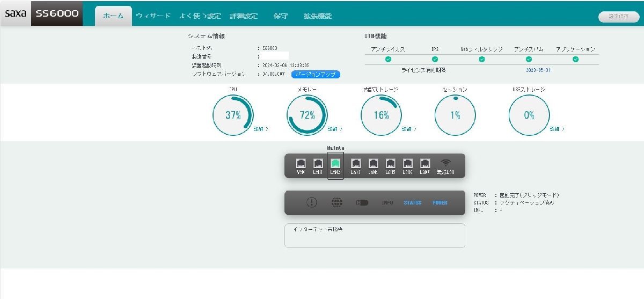Select the LAN3 port icon
This screenshot has height=299, width=644.
(x=355, y=163)
